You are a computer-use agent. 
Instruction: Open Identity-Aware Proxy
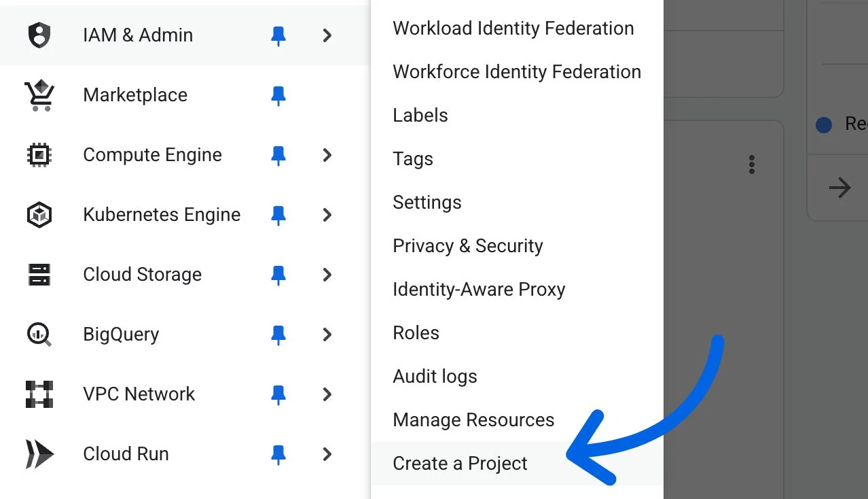(479, 290)
